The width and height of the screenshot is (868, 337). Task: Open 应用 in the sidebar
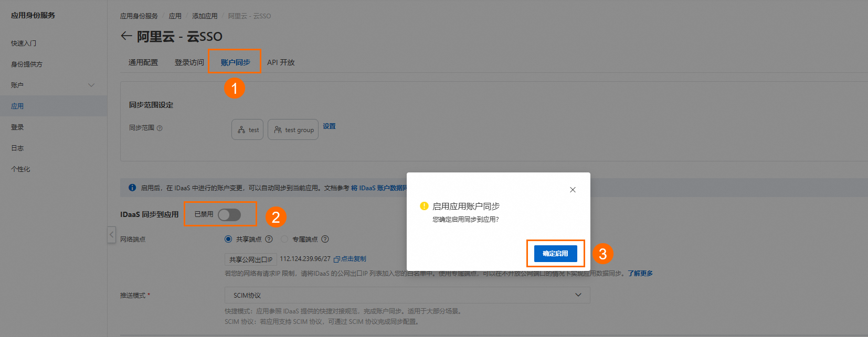pos(54,106)
